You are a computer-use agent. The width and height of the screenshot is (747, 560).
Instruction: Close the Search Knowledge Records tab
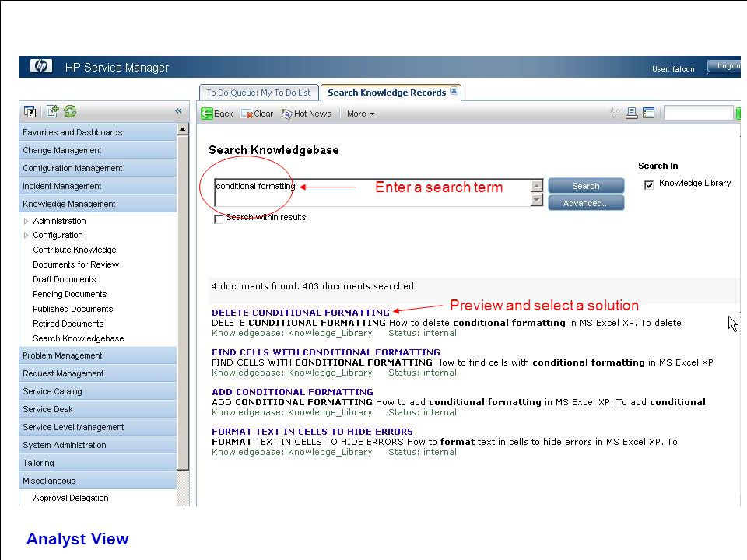(x=454, y=91)
